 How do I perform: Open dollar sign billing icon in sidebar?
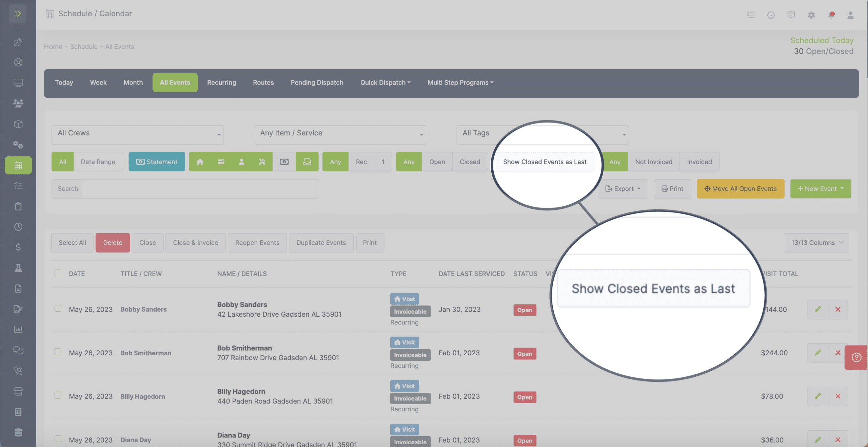[18, 247]
